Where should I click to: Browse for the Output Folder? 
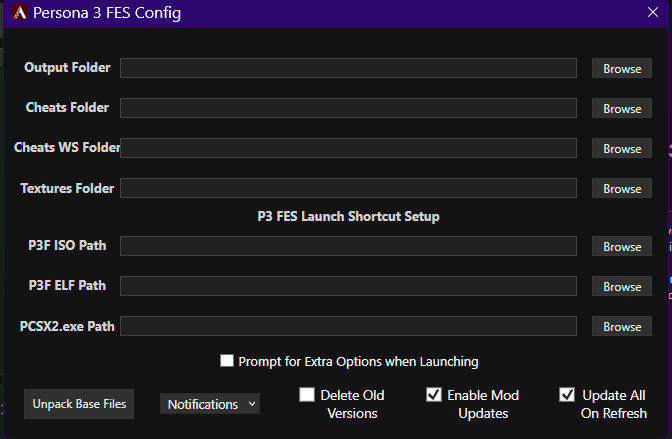(x=622, y=69)
